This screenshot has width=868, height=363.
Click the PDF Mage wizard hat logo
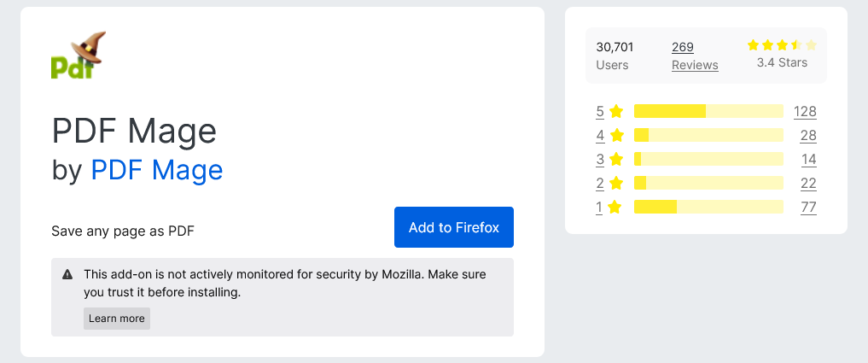coord(79,56)
